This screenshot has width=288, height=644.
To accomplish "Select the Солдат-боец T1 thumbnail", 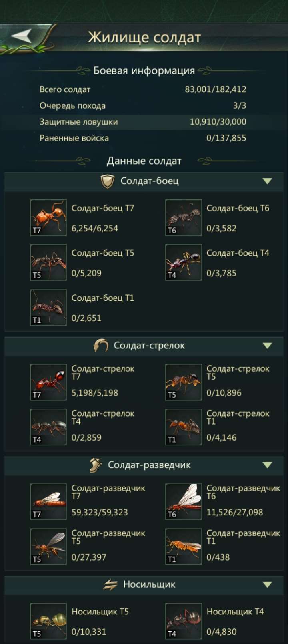I will [x=48, y=307].
